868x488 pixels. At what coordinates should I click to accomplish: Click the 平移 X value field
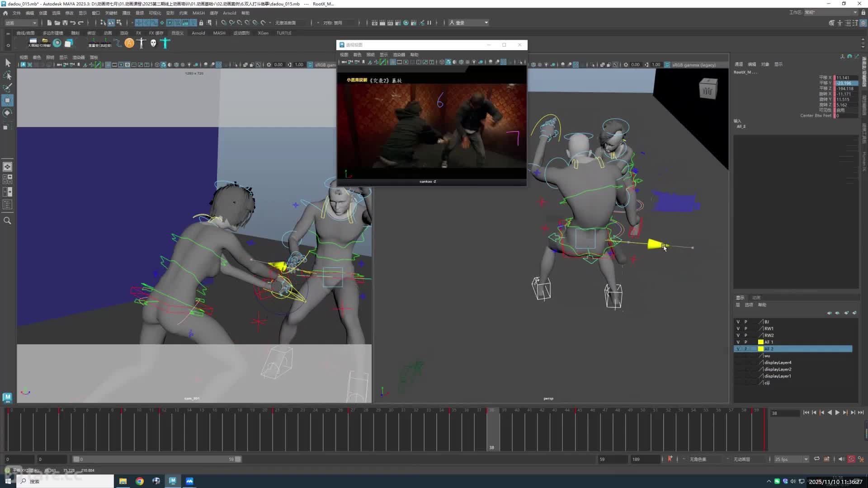point(846,78)
